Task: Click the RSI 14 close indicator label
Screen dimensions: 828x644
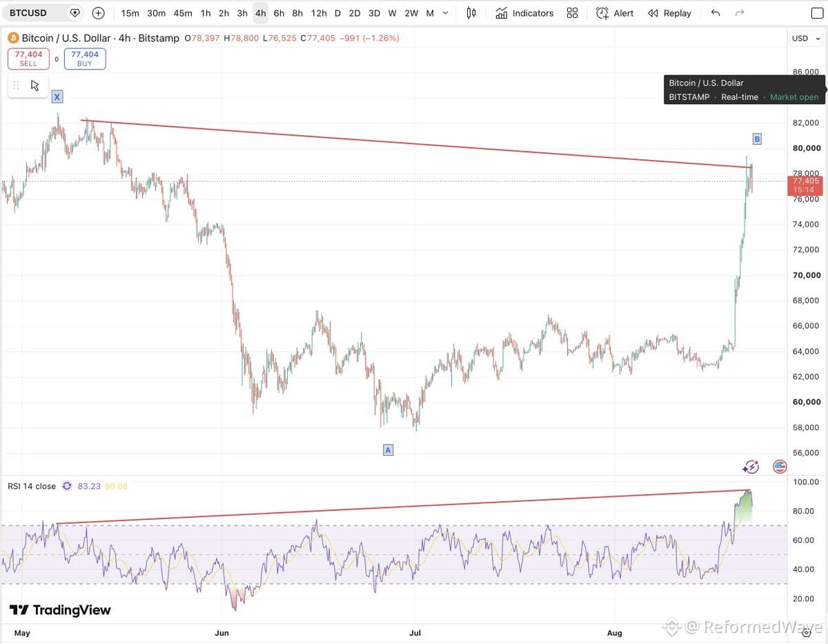Action: coord(32,486)
